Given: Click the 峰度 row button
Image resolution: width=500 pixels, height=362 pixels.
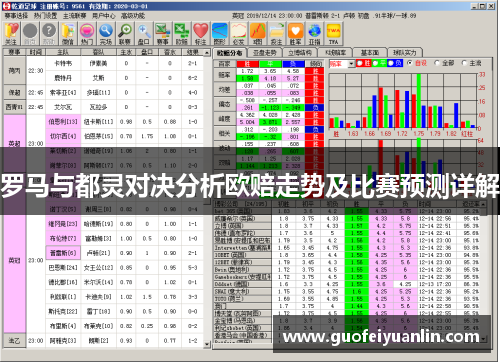Looking at the screenshot, I should (x=224, y=119).
